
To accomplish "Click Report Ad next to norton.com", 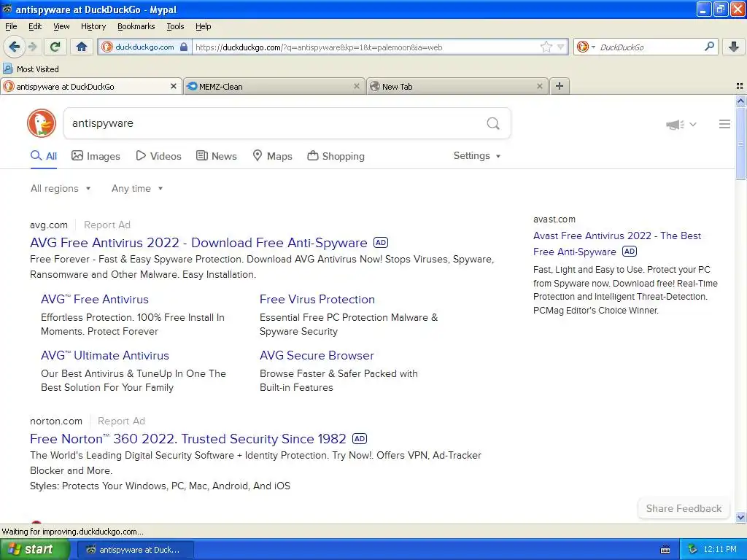I will tap(121, 421).
